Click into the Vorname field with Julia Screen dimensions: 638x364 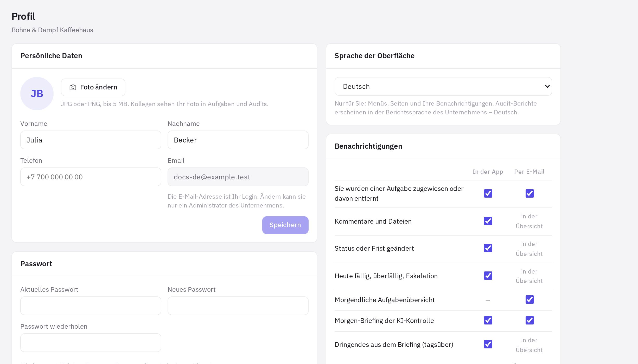[91, 140]
